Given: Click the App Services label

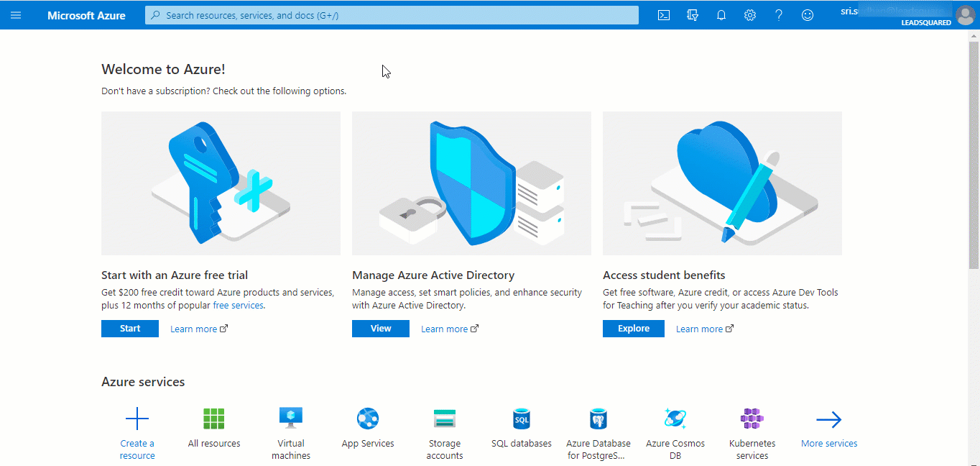Looking at the screenshot, I should click(368, 444).
